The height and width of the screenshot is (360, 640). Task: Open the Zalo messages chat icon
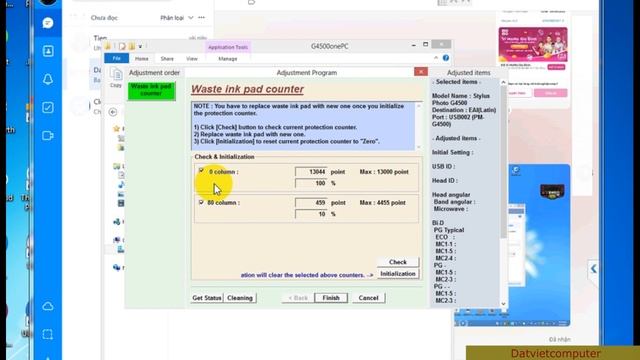pos(48,23)
